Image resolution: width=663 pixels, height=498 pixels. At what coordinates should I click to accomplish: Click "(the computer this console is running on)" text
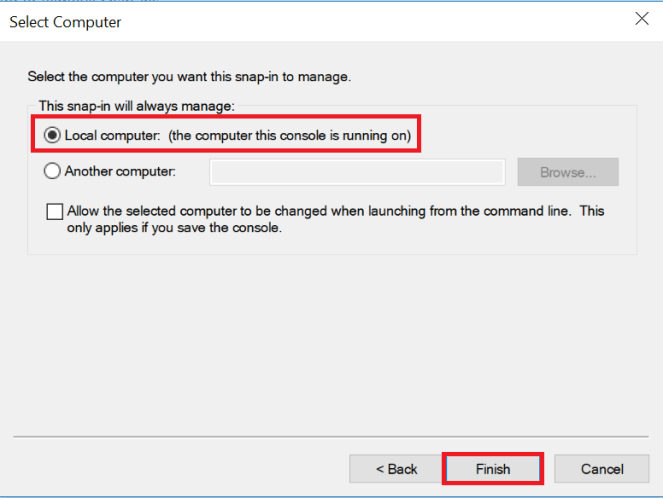pos(288,134)
